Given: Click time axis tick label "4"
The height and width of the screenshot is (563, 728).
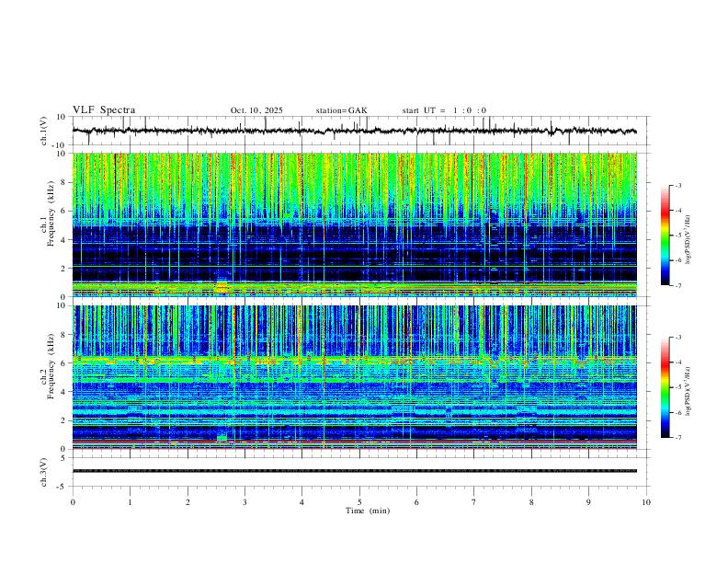Looking at the screenshot, I should [x=301, y=502].
